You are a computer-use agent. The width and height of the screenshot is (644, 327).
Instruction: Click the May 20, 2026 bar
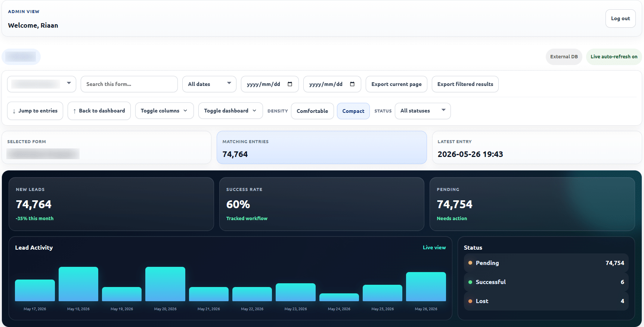[165, 284]
